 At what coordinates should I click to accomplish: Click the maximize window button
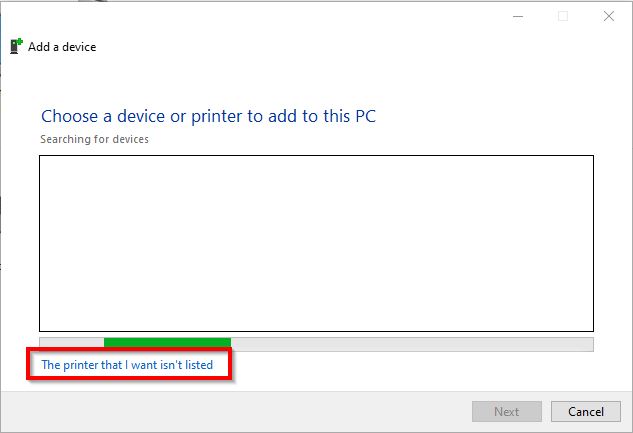[563, 16]
